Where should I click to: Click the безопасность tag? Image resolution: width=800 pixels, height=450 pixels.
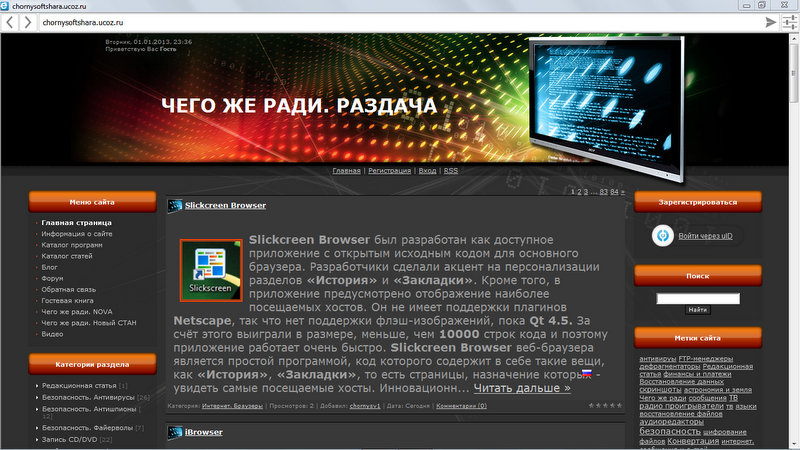(670, 431)
